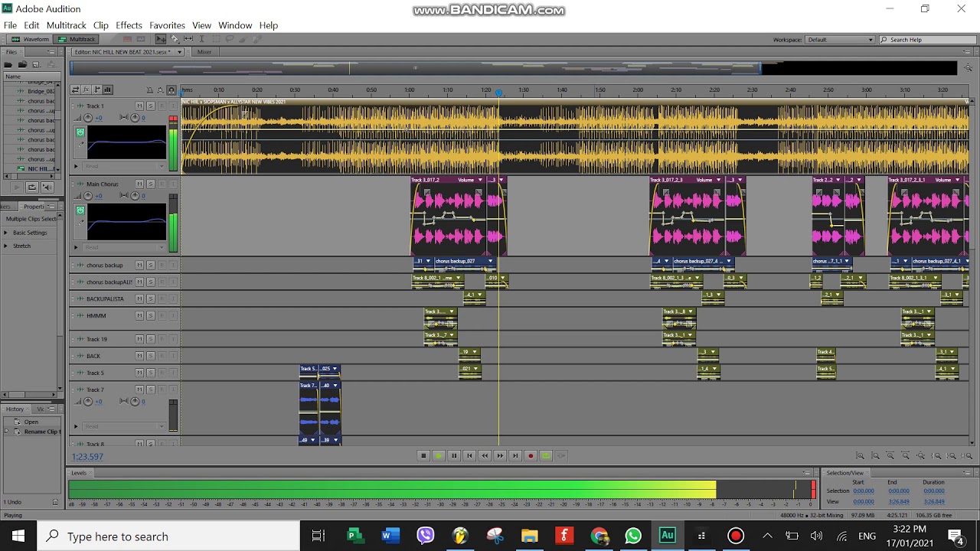Toggle EQ power button on Main Chorus
This screenshot has width=980, height=551.
click(x=80, y=210)
